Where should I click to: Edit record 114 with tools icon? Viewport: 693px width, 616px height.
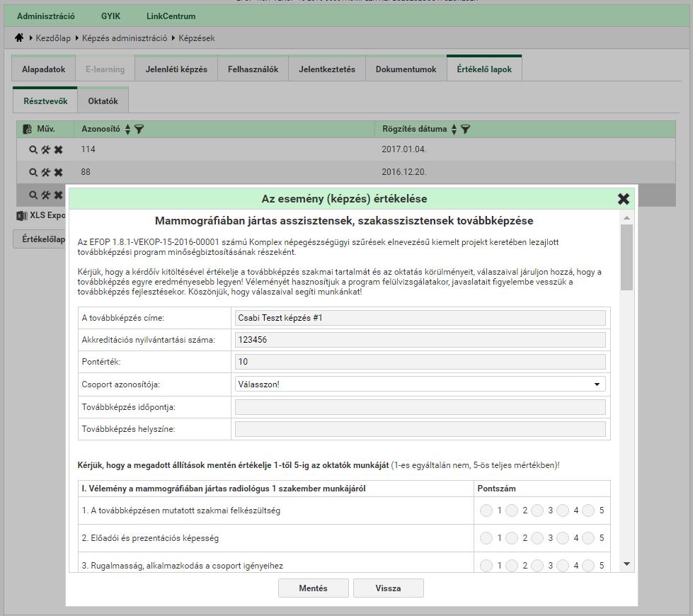45,149
